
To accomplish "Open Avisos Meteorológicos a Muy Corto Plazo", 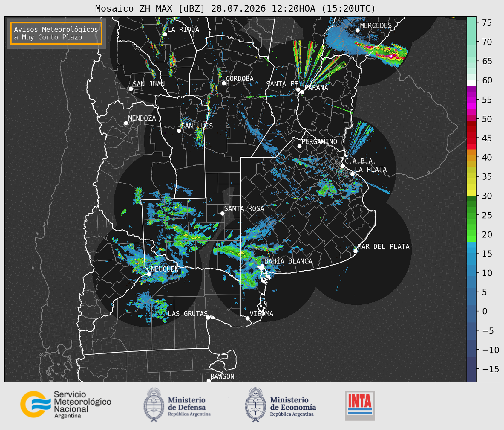I will 56,33.
